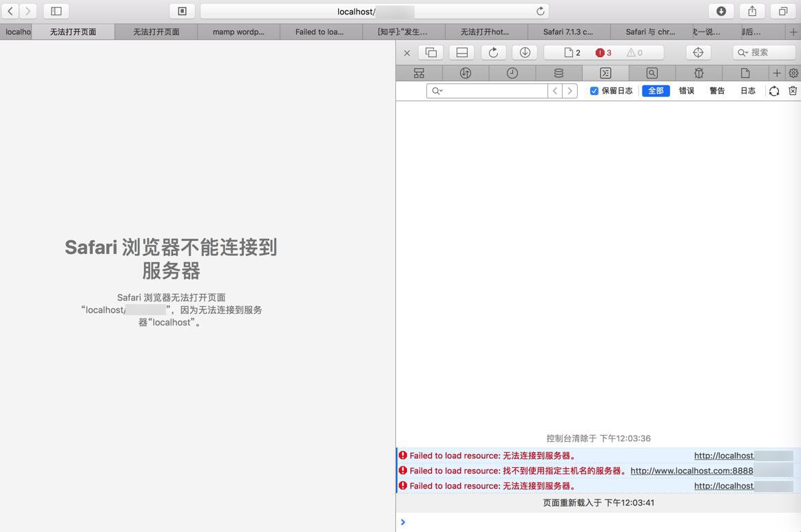This screenshot has width=801, height=532.
Task: Reload page from the address bar
Action: pos(540,11)
